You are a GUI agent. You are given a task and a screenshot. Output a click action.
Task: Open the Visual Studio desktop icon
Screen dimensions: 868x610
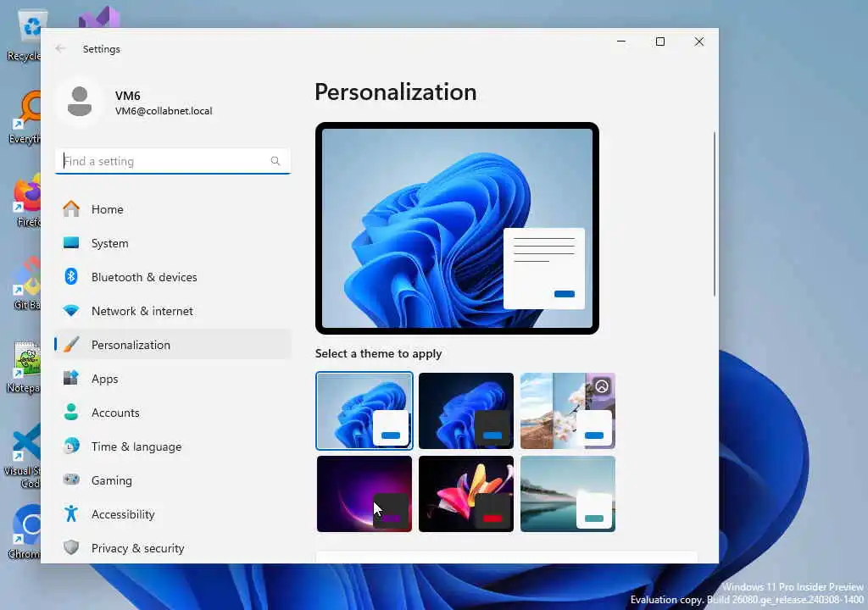tap(100, 17)
